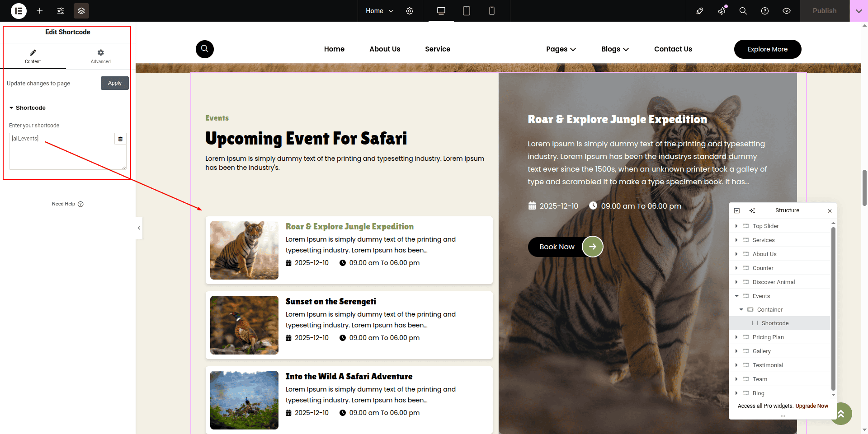
Task: Click the What's New notification icon
Action: point(722,11)
